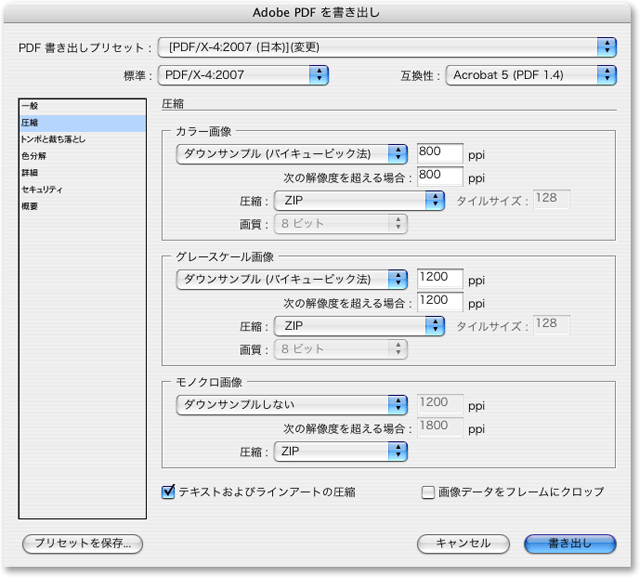Select セキュリティ in the sidebar list
The height and width of the screenshot is (577, 640).
42,189
